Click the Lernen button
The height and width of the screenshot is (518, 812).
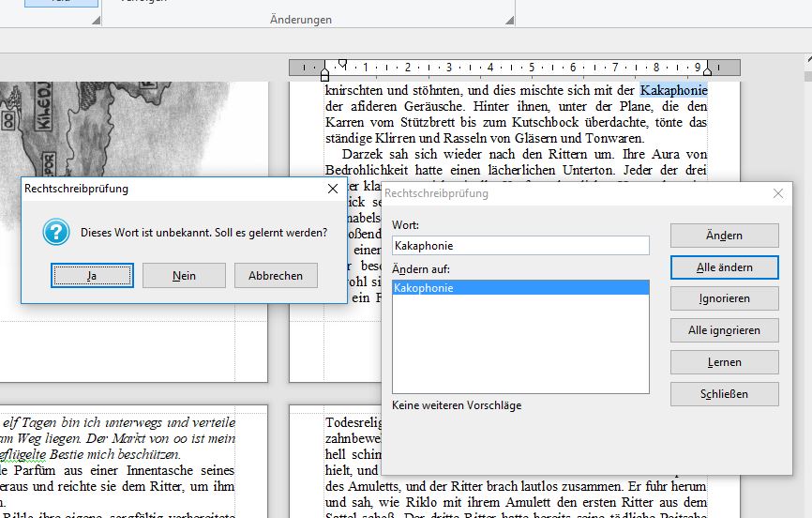click(x=724, y=362)
